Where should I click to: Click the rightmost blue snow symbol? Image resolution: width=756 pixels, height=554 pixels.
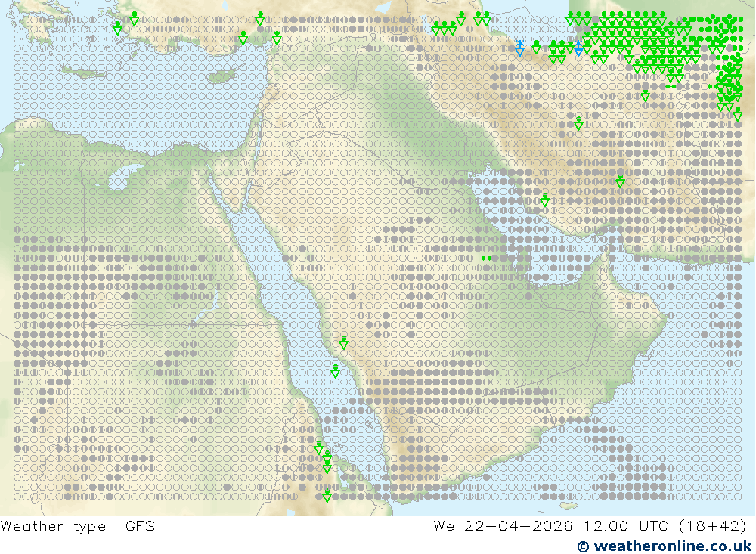(578, 48)
